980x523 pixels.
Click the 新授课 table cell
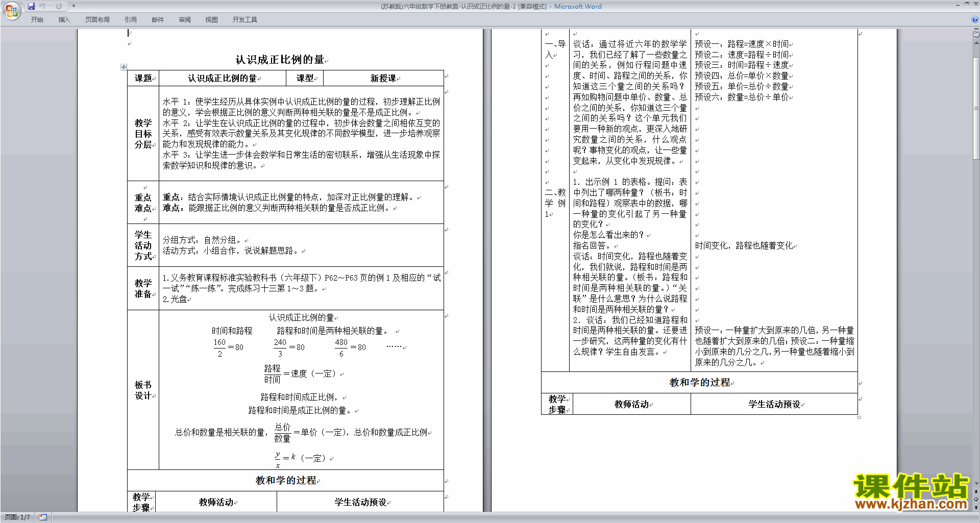[x=383, y=78]
